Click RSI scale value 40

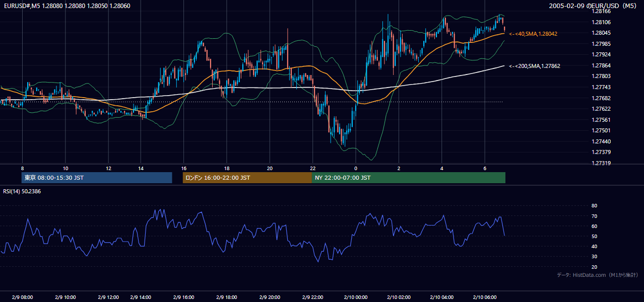(594, 246)
